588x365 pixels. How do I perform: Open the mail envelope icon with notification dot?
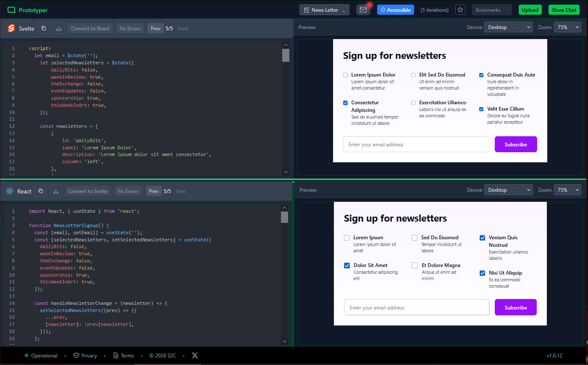click(363, 10)
